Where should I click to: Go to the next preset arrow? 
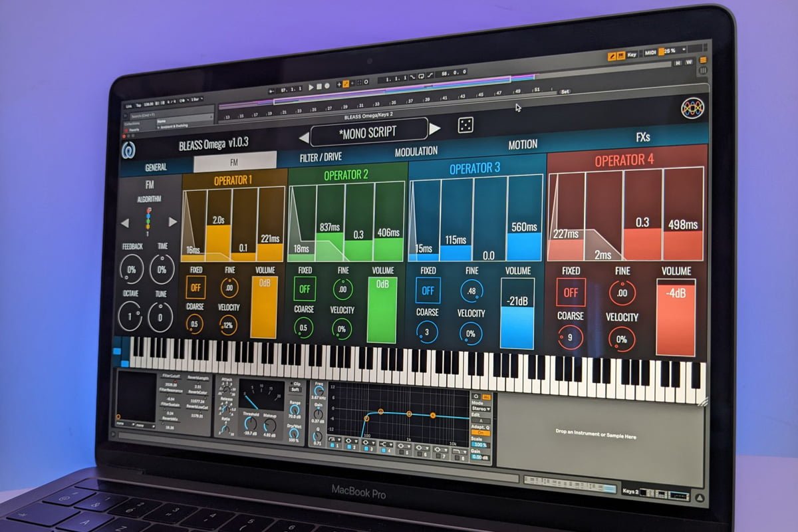pos(434,128)
